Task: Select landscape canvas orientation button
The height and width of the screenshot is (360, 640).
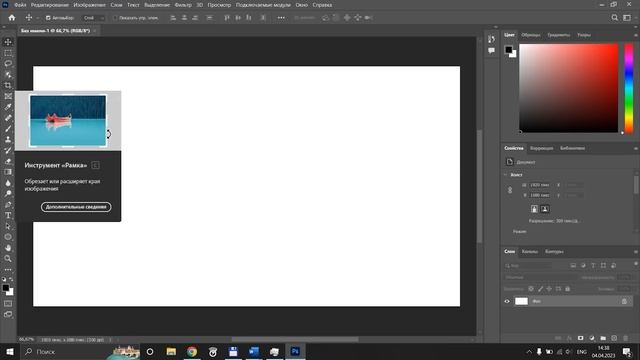Action: tap(544, 209)
